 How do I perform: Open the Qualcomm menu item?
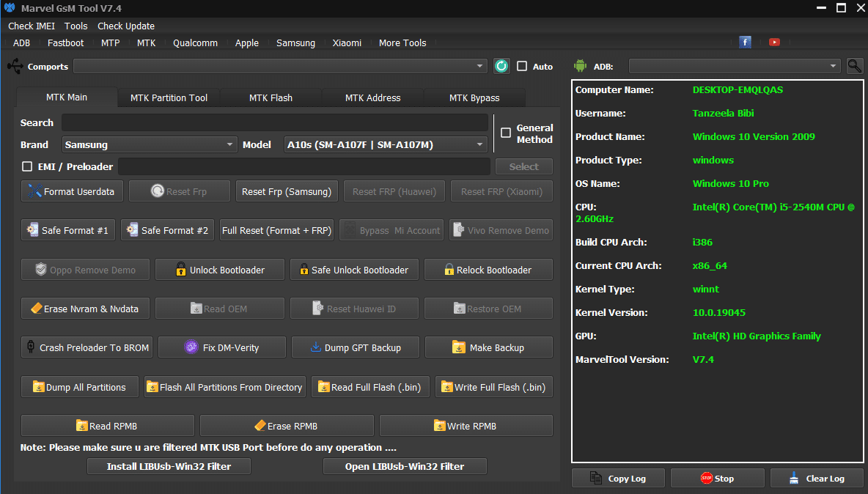[195, 43]
